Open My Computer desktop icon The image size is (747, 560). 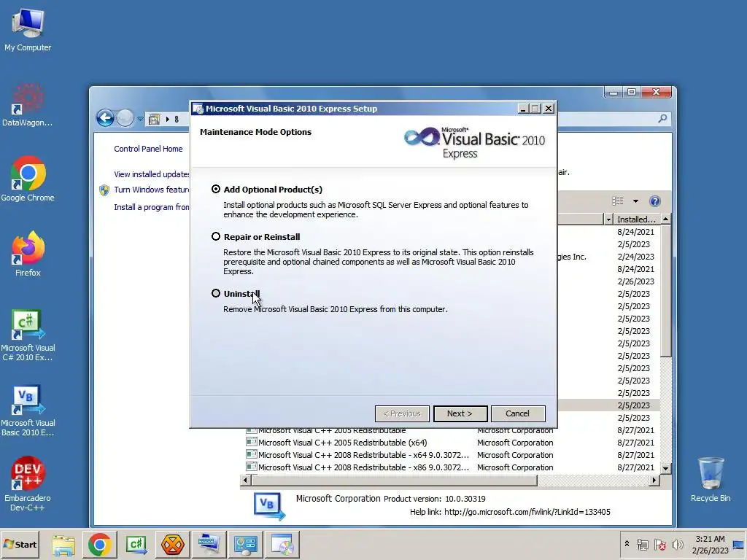coord(28,29)
